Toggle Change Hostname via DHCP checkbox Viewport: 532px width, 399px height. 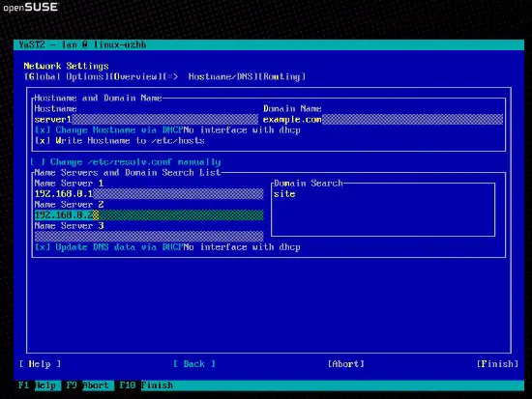[x=109, y=130]
